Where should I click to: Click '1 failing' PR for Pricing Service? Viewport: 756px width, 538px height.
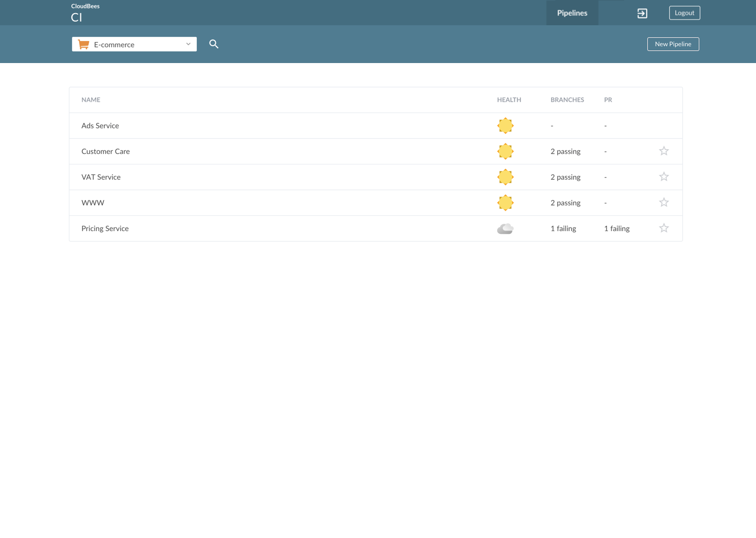click(617, 229)
